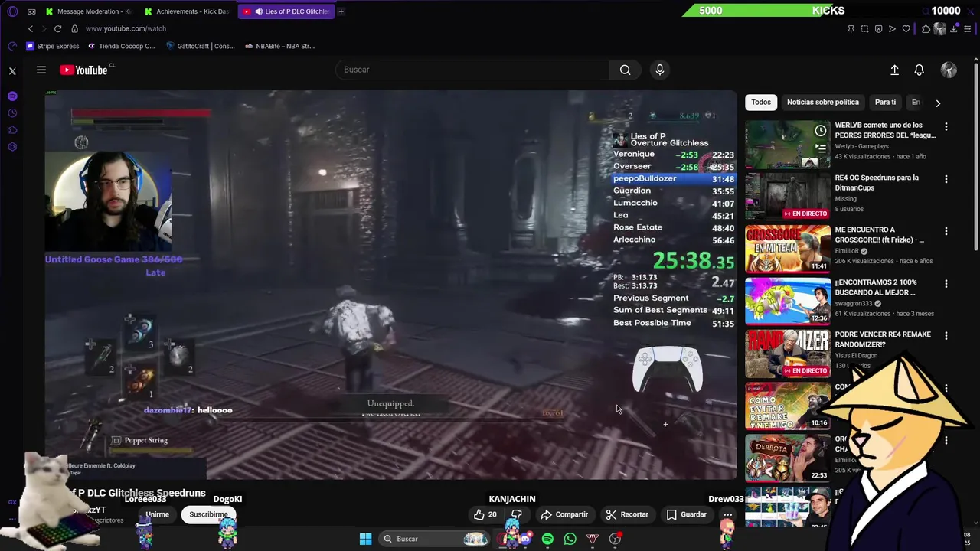
Task: Focus the YouTube Buscar search field
Action: 472,70
